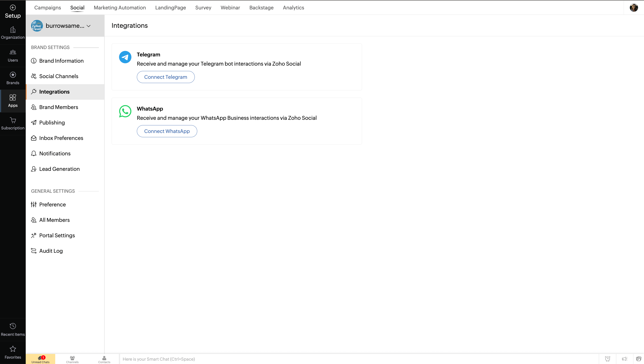This screenshot has height=364, width=644.
Task: Click the Connect Telegram button
Action: (165, 77)
